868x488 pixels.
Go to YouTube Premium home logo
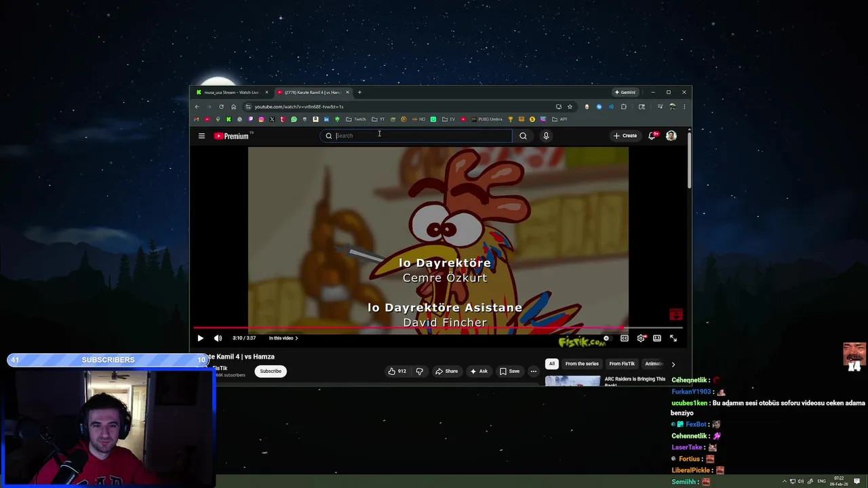[x=232, y=136]
